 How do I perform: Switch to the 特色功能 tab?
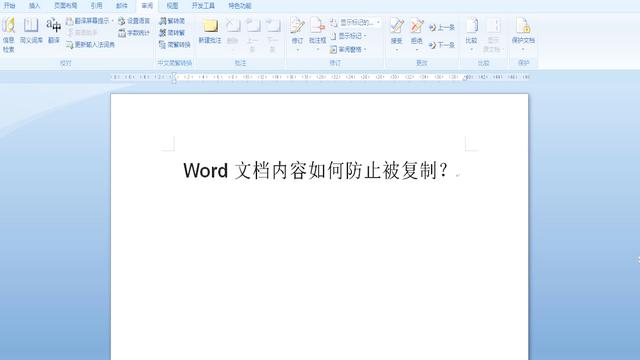click(240, 6)
